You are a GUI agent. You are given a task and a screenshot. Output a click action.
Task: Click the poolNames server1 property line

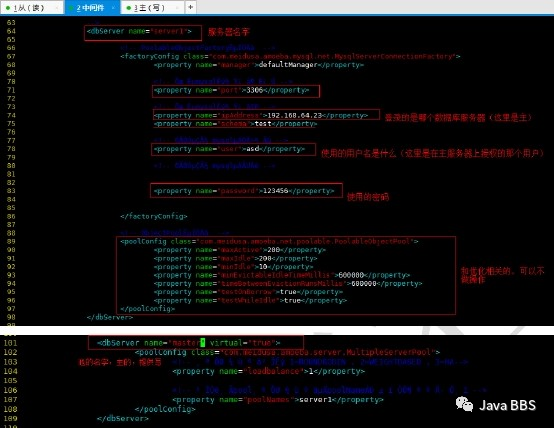(x=278, y=400)
